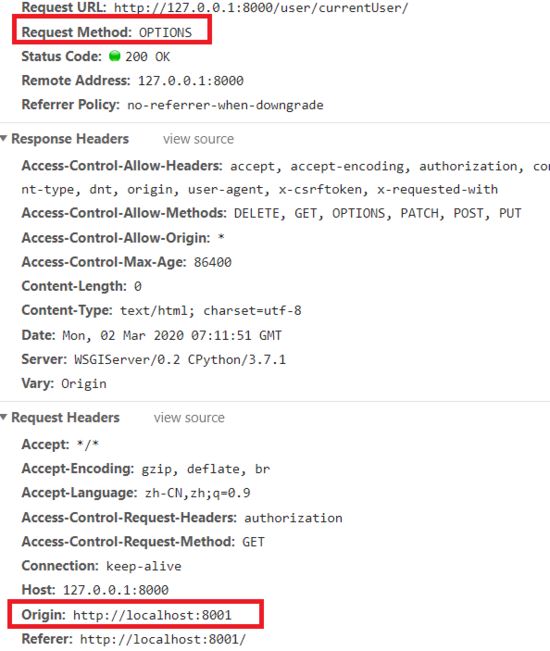Select the Content-Type text/html value
Image resolution: width=550 pixels, height=651 pixels.
pos(211,310)
